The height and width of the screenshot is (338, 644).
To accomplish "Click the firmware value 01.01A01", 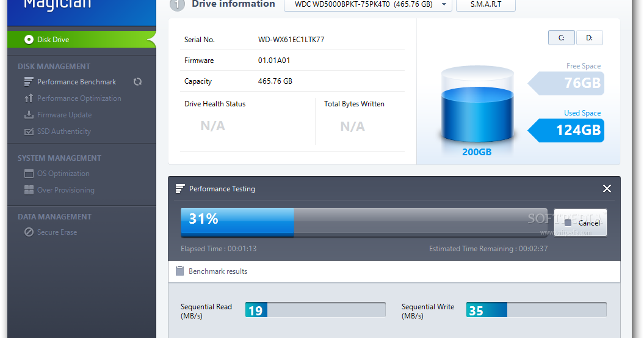I will tap(274, 61).
